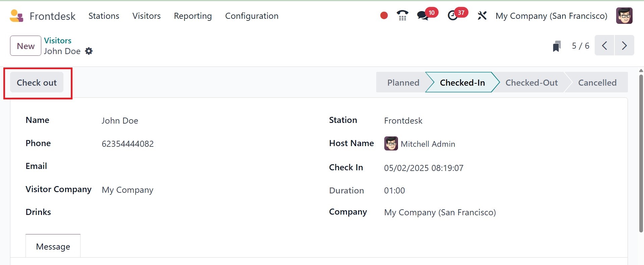
Task: Open the activities clock icon
Action: pyautogui.click(x=453, y=16)
